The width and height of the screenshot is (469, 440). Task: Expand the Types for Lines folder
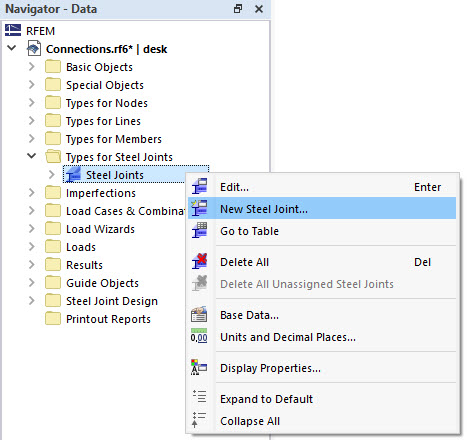[x=31, y=120]
